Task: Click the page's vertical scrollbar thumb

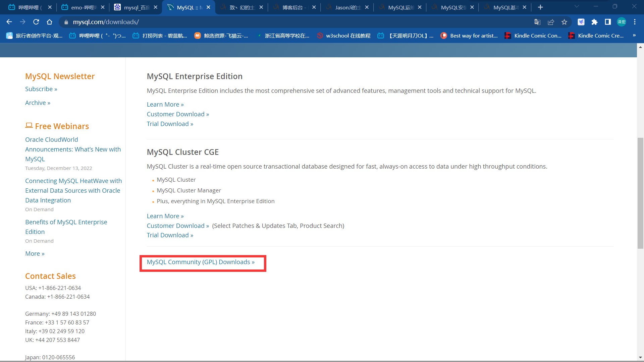Action: click(640, 193)
